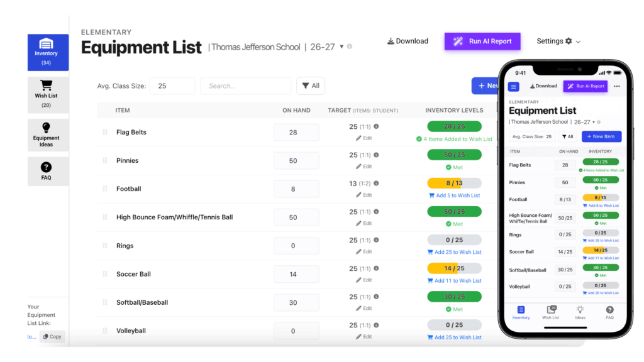Click Add 11 to Wish List for Soccer Ball
Screen dimensions: 644x362
coord(454,281)
